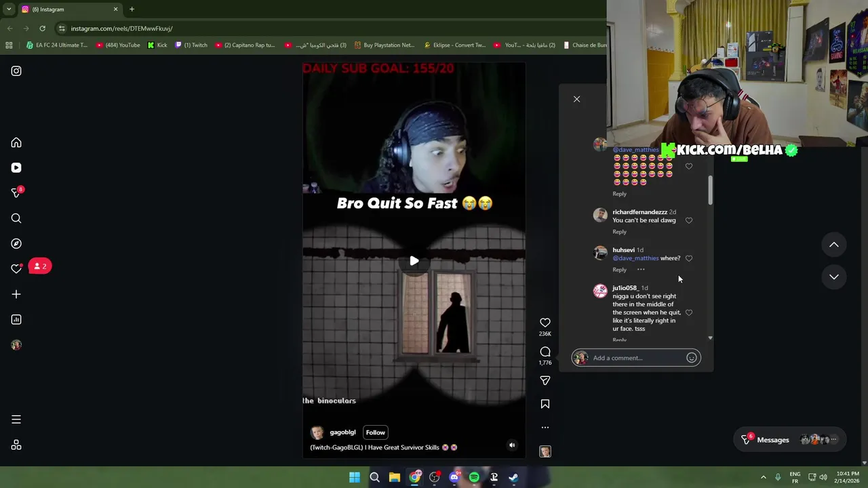Screen dimensions: 868x488
Task: Click the address bar URL
Action: (122, 28)
